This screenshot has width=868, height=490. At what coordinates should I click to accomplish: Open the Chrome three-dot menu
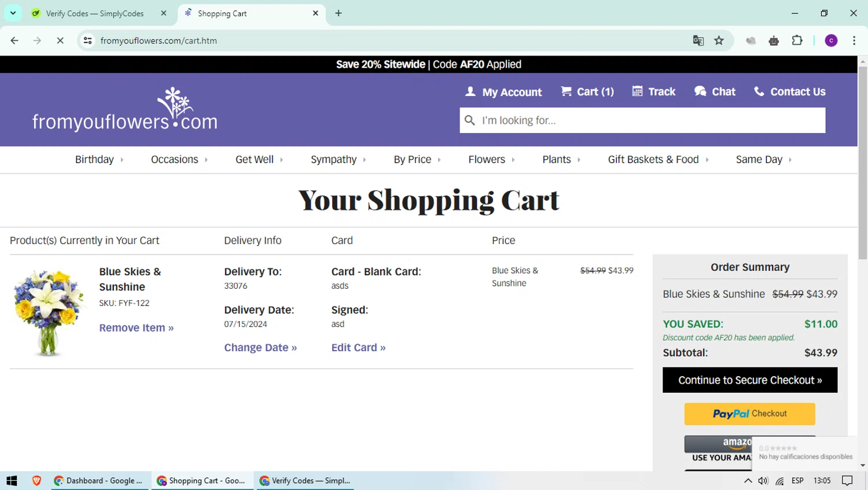854,40
